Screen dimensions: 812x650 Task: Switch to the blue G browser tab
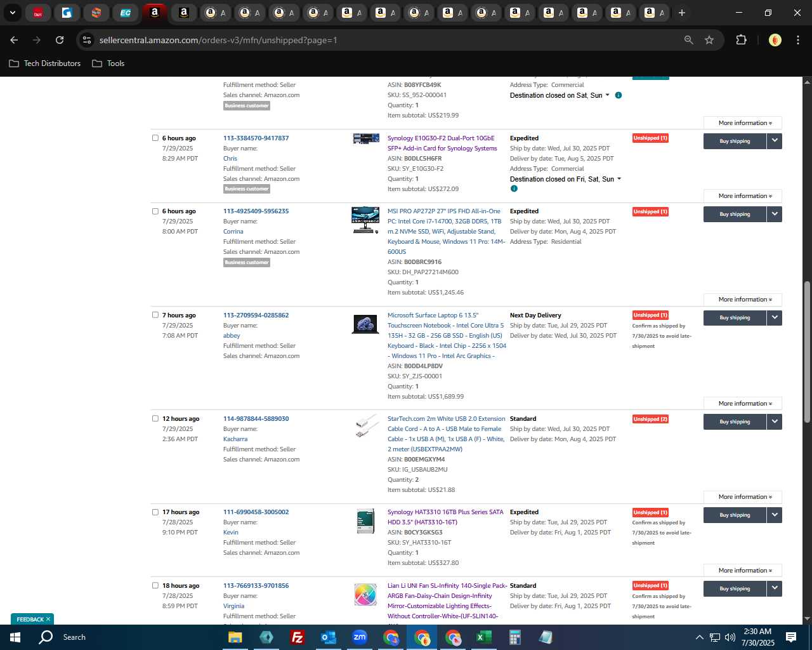tap(67, 13)
